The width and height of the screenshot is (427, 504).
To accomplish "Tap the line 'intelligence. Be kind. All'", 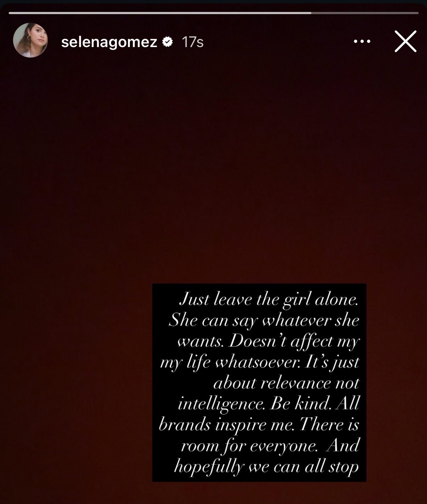I will click(269, 404).
